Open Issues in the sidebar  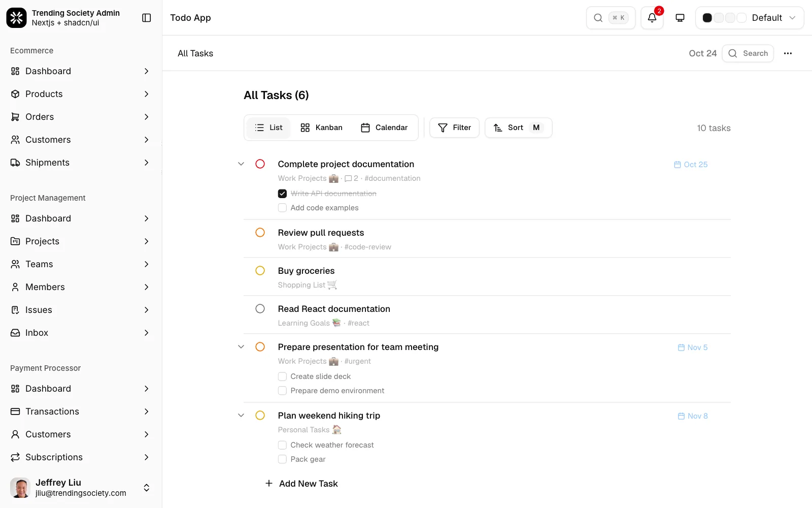pos(81,310)
